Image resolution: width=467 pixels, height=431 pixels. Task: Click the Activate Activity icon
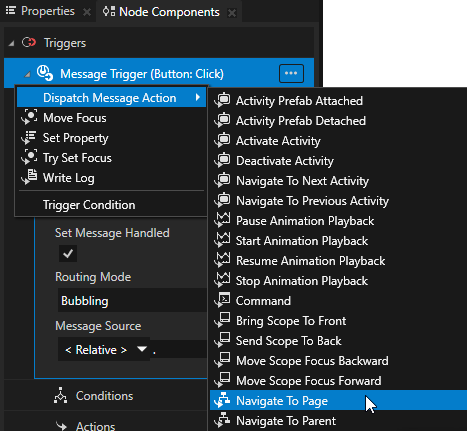(x=222, y=140)
